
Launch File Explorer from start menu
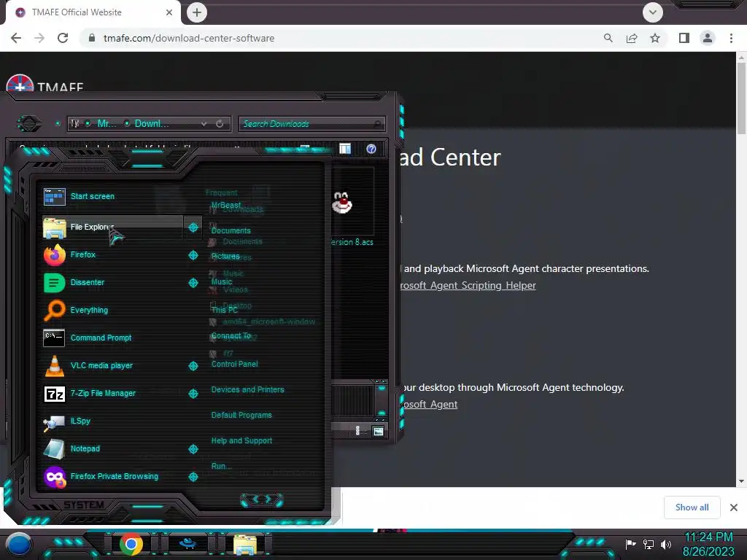pyautogui.click(x=113, y=227)
